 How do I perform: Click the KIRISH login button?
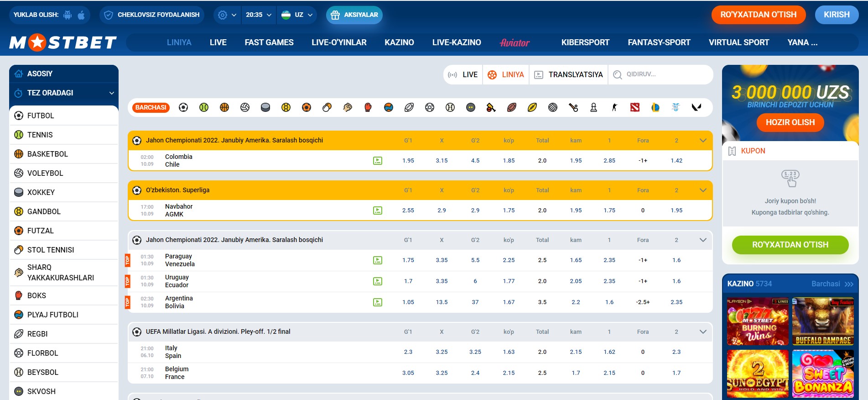(837, 15)
